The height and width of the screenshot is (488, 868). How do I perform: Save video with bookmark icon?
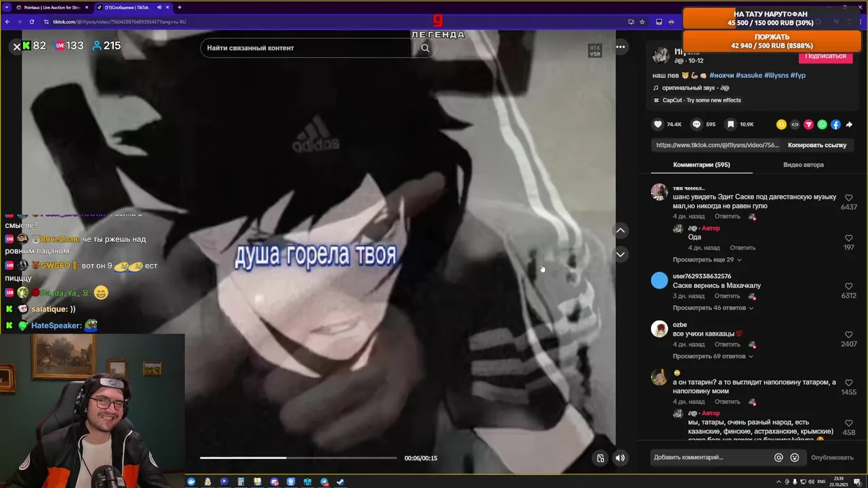(x=730, y=124)
